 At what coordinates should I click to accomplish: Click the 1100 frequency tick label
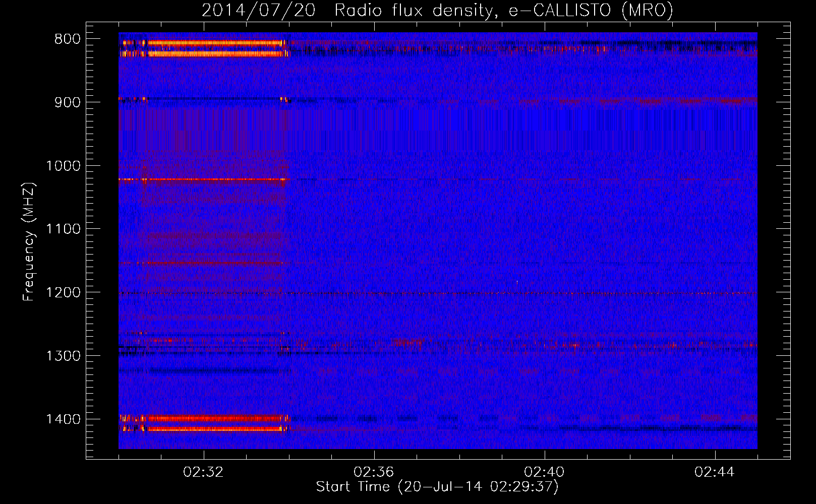click(x=63, y=229)
